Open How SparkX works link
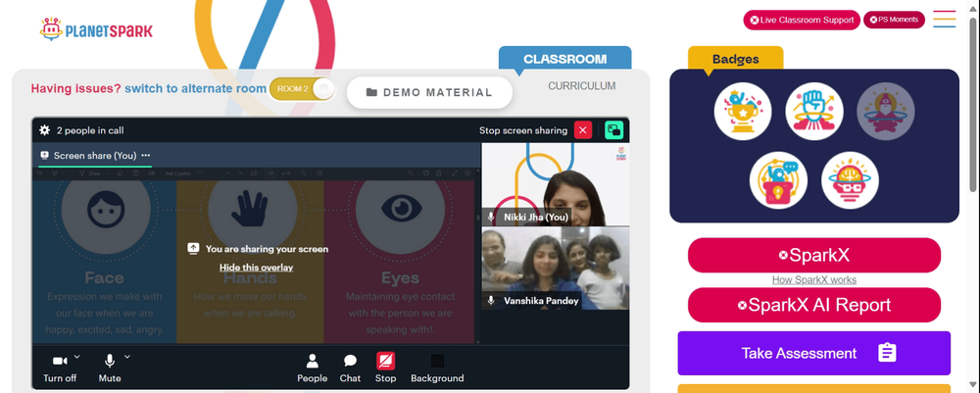The image size is (980, 393). (x=814, y=280)
